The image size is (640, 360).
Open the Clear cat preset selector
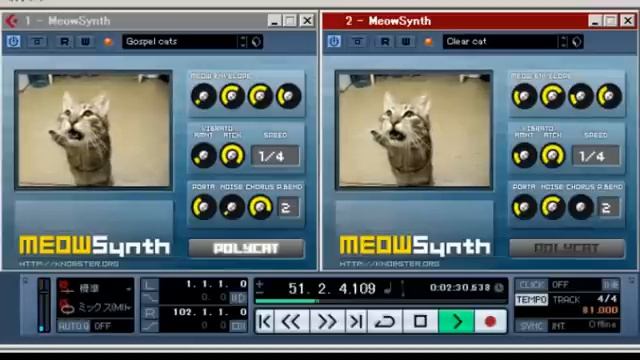click(500, 41)
